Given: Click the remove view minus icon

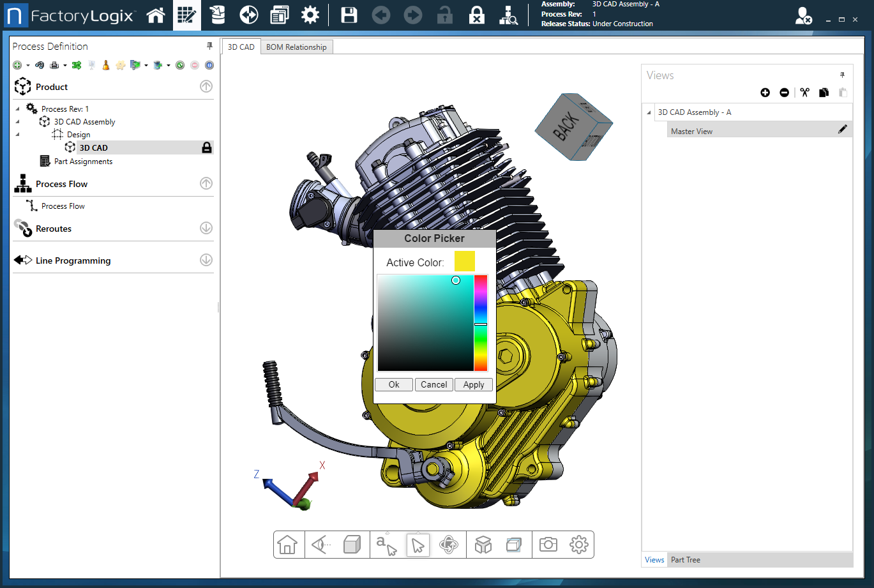Looking at the screenshot, I should 784,93.
